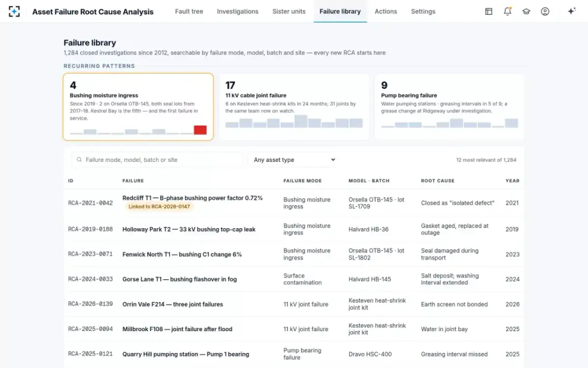Switch to the Investigations tab

coord(238,11)
